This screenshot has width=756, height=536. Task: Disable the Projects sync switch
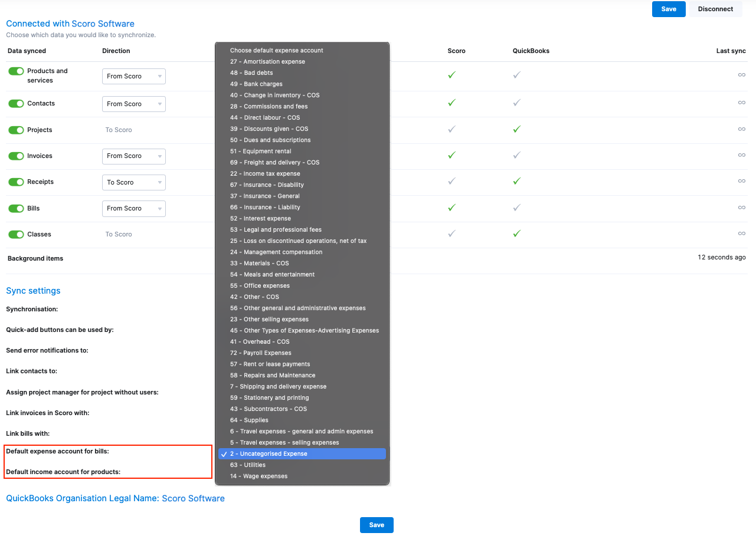pos(16,130)
